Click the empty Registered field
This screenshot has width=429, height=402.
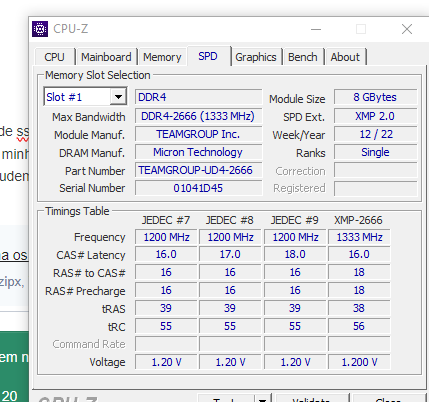pos(375,188)
